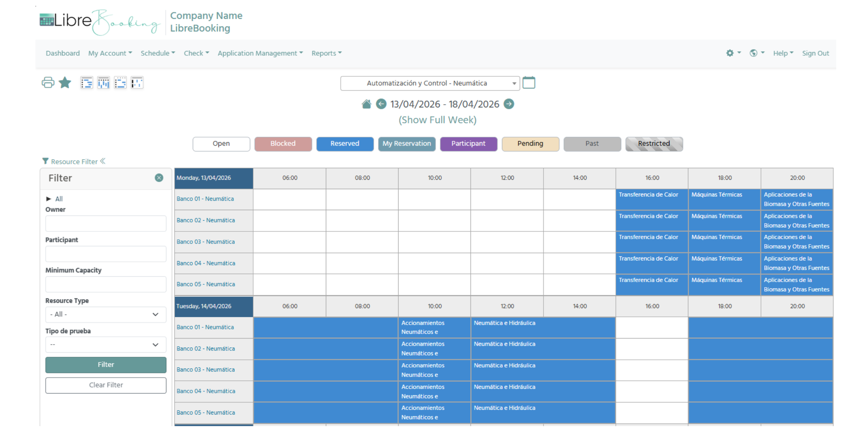The height and width of the screenshot is (434, 868).
Task: Open Tuesday Banco 03 Neumática e Hidráulica reservation
Action: click(x=543, y=370)
